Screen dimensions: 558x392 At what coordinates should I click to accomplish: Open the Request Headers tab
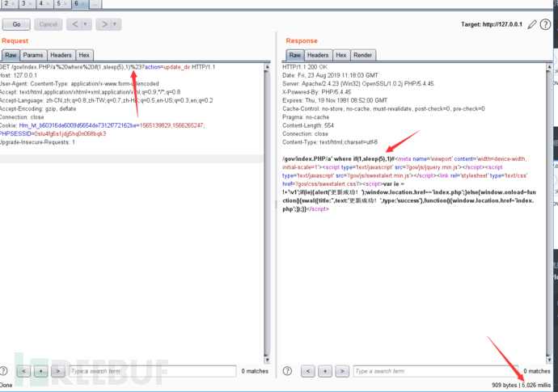[61, 55]
